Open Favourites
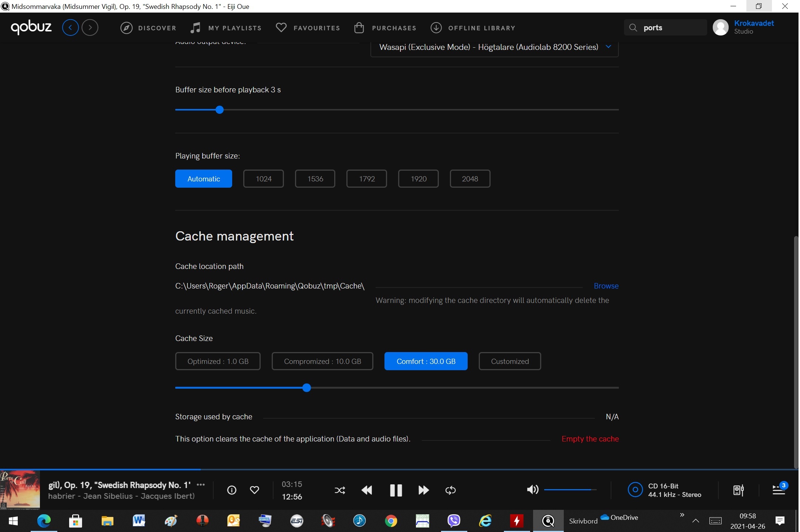The width and height of the screenshot is (800, 532). tap(308, 28)
